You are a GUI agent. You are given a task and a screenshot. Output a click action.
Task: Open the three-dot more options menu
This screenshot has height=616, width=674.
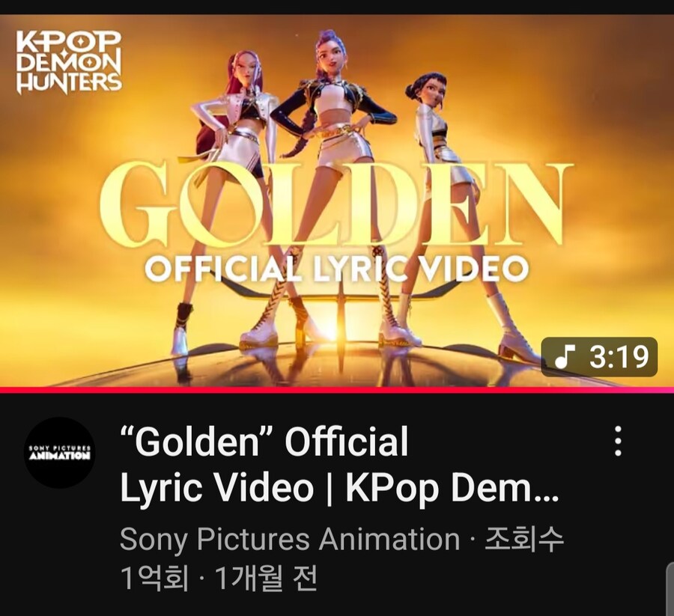618,441
